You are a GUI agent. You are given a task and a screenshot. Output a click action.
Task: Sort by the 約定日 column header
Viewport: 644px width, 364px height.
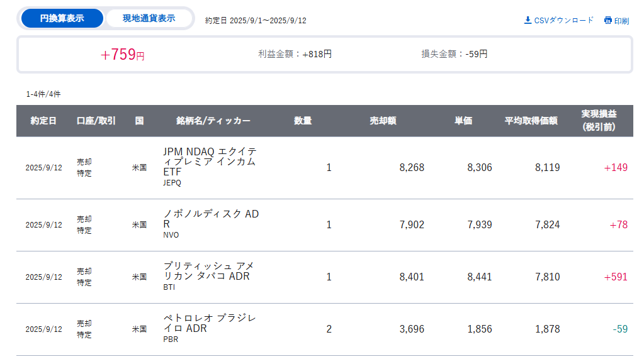point(43,121)
